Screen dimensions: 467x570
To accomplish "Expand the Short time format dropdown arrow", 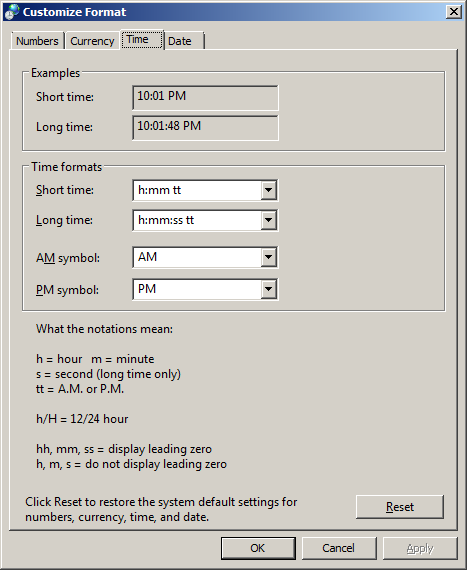I will pos(269,190).
